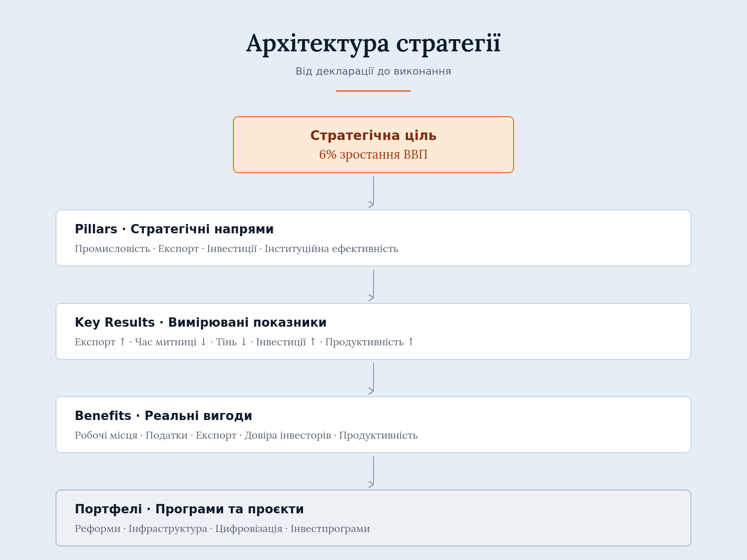Viewport: 747px width, 560px height.
Task: Click the Промисловість item in Pillars
Action: click(x=112, y=249)
